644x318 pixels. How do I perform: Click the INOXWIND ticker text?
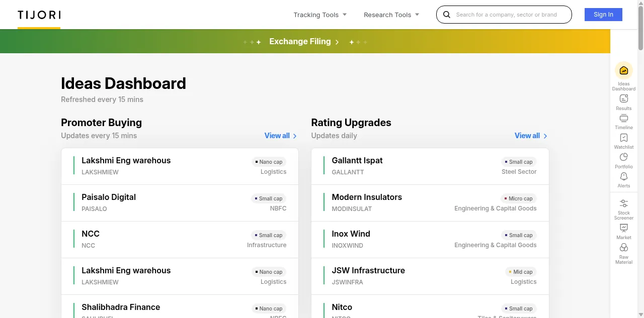(x=347, y=246)
